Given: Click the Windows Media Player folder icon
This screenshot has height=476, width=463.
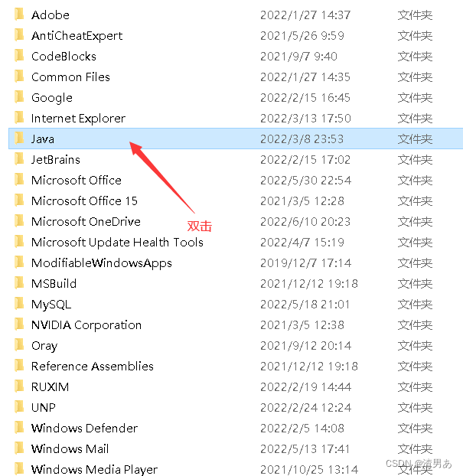Looking at the screenshot, I should click(x=19, y=468).
